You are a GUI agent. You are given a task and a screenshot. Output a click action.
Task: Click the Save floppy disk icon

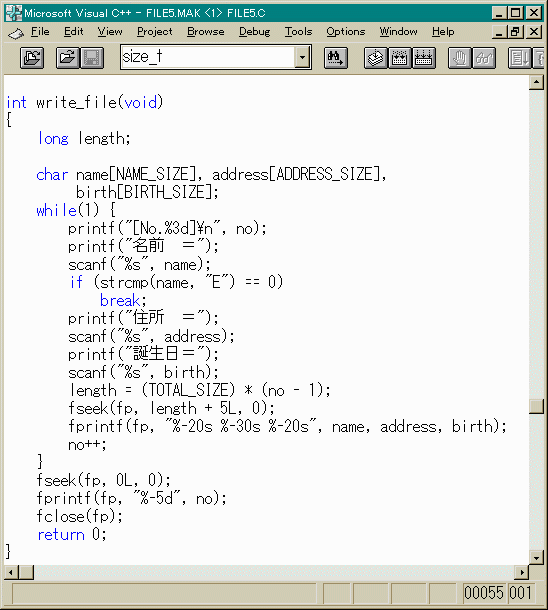(x=92, y=58)
